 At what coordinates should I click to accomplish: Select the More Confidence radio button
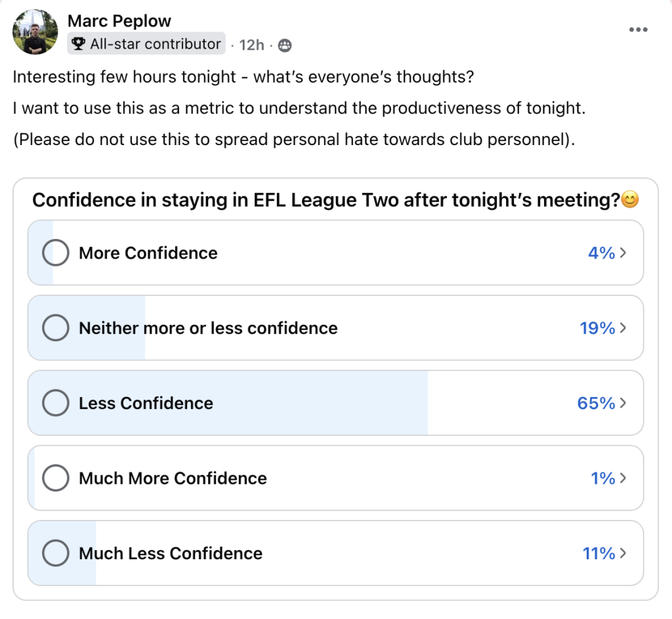pyautogui.click(x=55, y=253)
